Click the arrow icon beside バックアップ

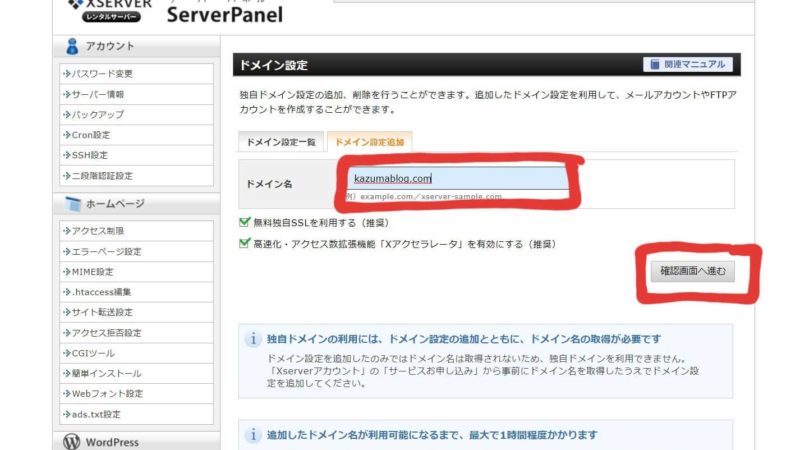point(66,115)
